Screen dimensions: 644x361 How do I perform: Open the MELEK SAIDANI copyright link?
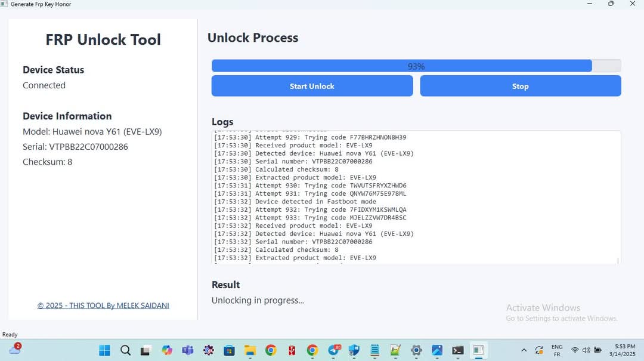point(103,306)
